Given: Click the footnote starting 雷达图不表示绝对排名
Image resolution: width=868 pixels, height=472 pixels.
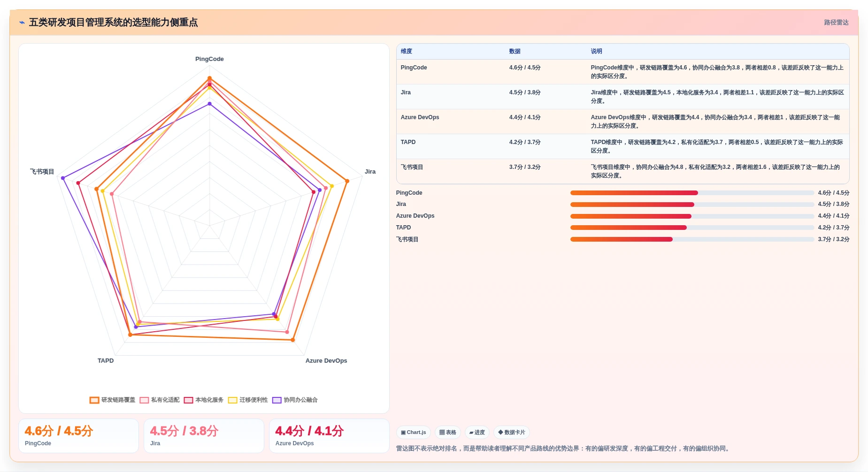Looking at the screenshot, I should coord(563,449).
